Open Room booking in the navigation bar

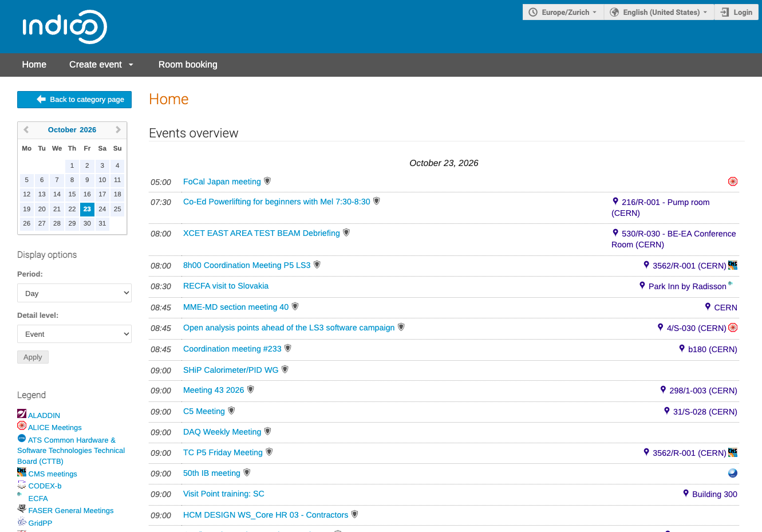coord(188,65)
